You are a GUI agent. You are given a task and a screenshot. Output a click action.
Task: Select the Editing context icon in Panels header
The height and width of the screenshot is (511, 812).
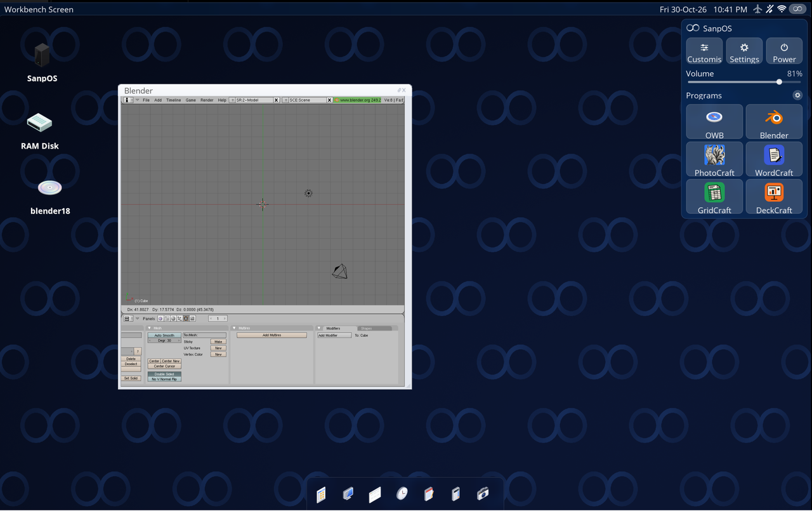(186, 319)
